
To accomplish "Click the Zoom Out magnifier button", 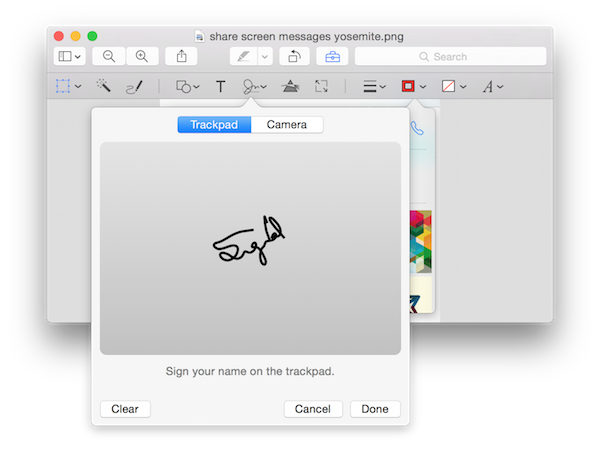I will 108,57.
